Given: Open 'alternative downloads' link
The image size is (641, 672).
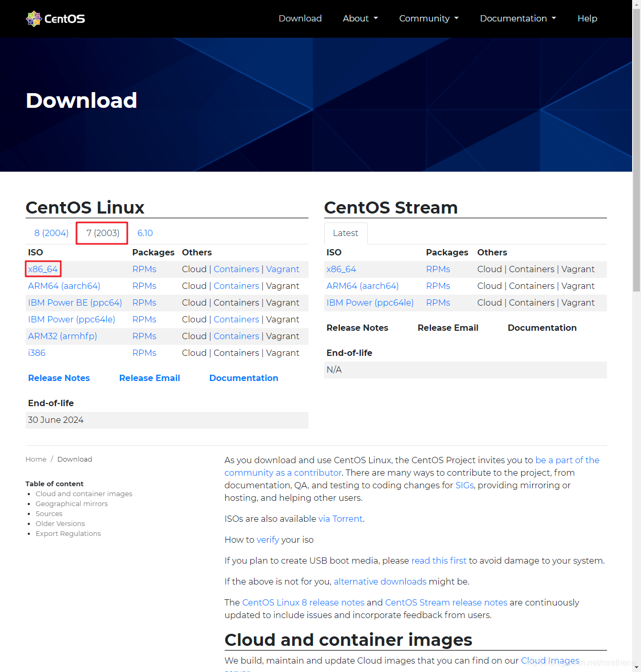Looking at the screenshot, I should [x=380, y=581].
